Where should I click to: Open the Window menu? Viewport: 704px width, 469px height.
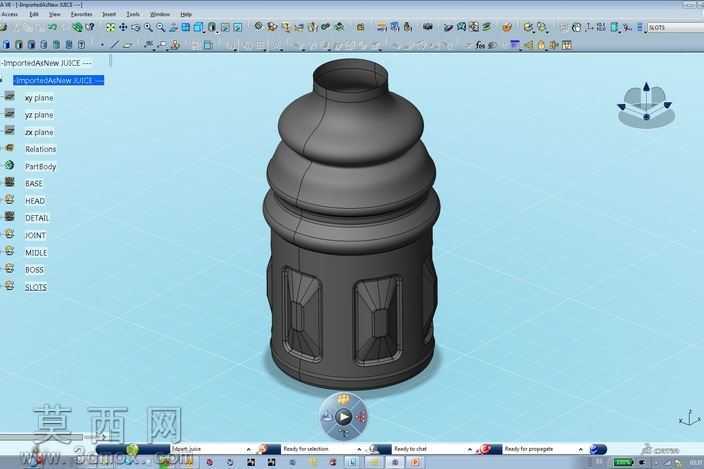160,14
